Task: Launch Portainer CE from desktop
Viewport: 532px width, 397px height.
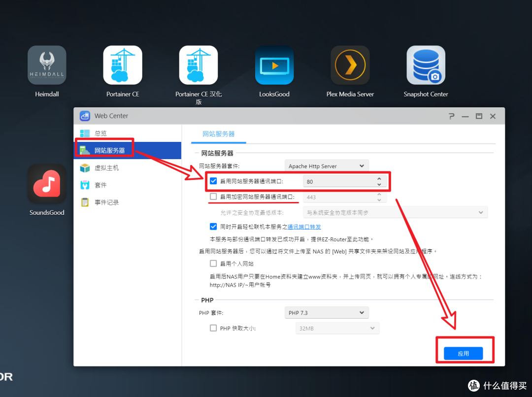Action: 123,65
